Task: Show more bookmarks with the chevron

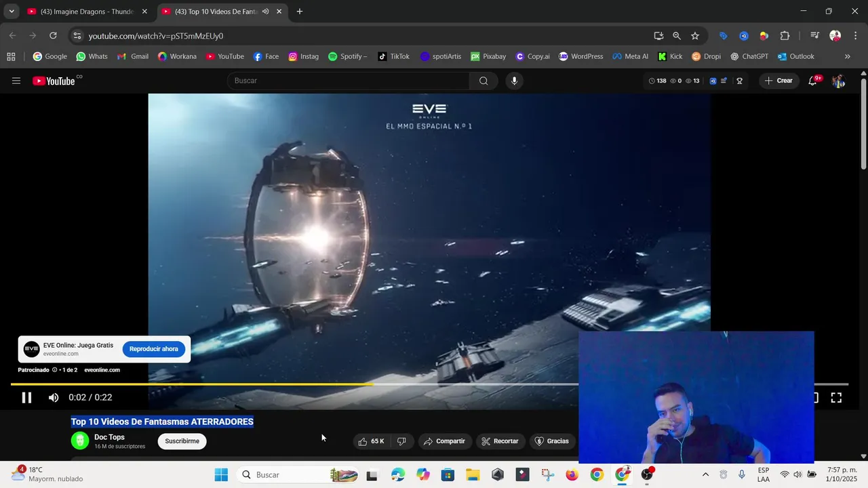Action: 847,56
